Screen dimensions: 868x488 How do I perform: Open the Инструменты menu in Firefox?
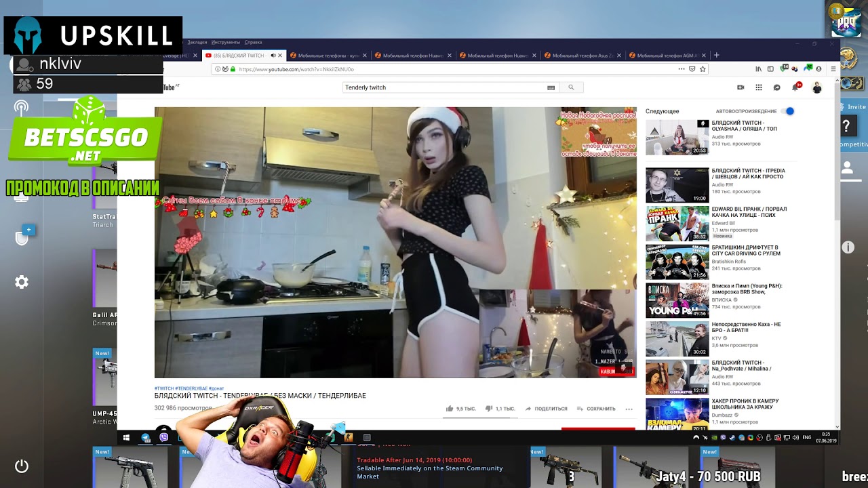click(225, 43)
